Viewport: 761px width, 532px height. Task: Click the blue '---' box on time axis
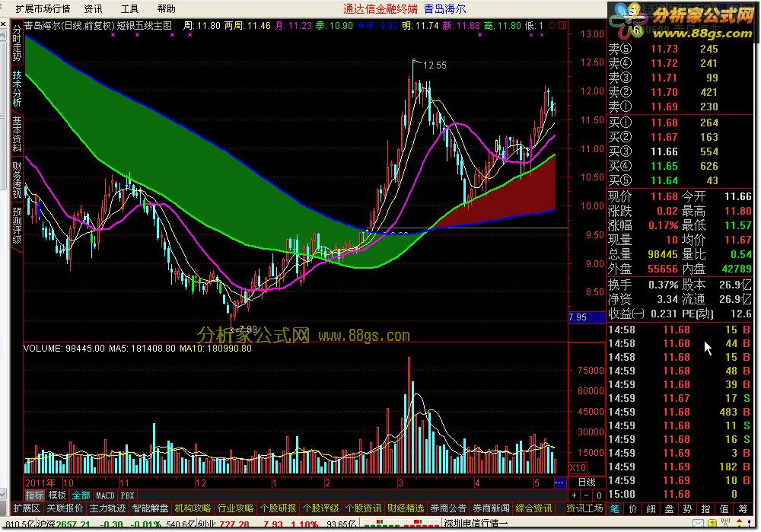tap(559, 483)
